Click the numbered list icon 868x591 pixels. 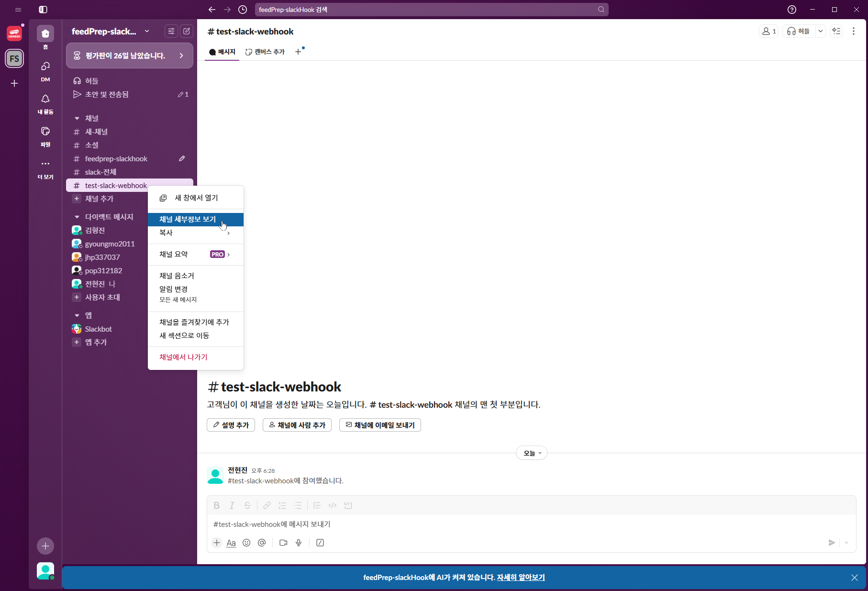click(x=282, y=505)
